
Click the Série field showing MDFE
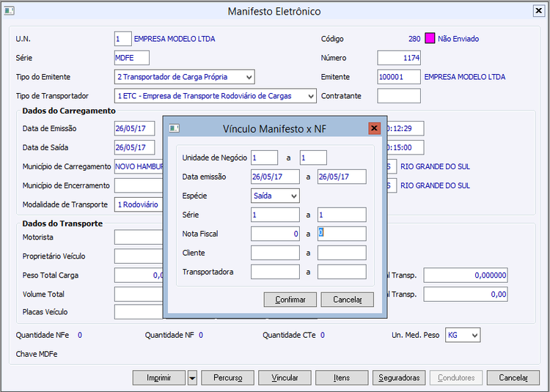132,58
